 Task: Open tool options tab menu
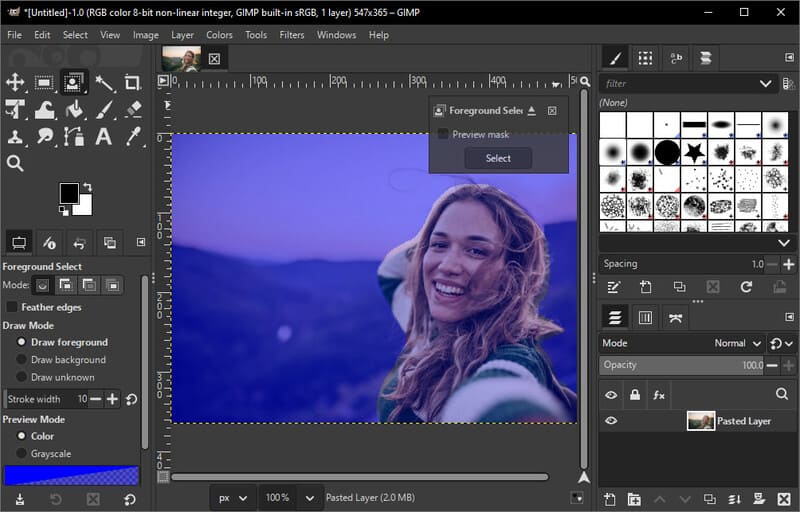click(141, 242)
